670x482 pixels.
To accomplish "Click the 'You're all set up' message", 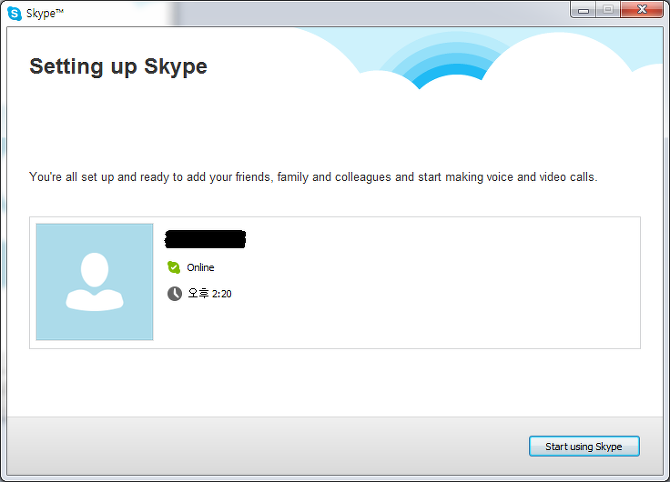I will (313, 177).
